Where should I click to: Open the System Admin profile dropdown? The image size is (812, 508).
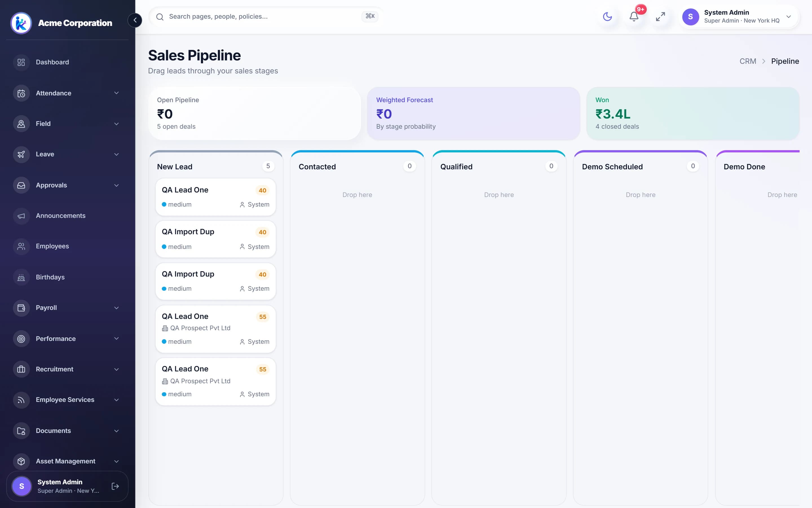click(x=739, y=16)
